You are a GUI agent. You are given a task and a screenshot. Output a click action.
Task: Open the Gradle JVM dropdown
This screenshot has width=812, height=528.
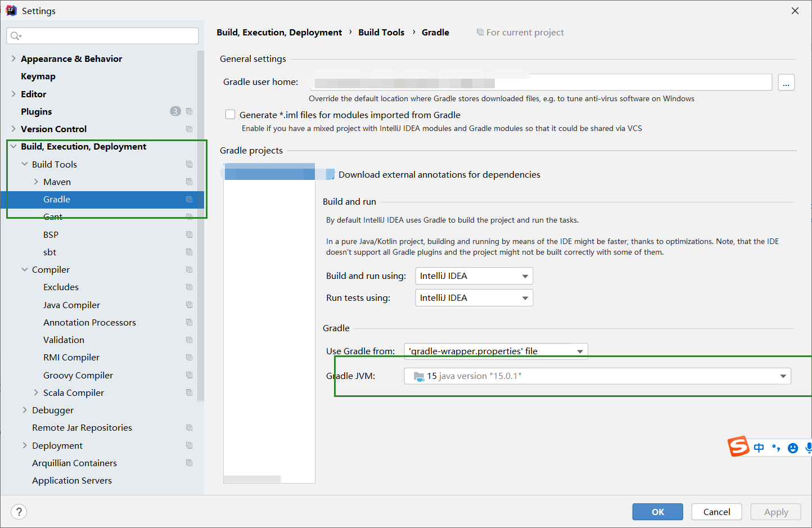click(x=597, y=376)
